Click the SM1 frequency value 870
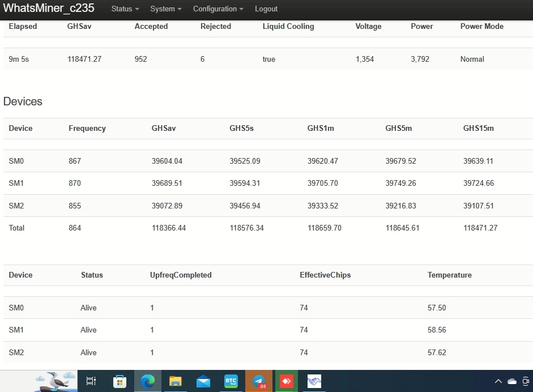533x392 pixels. pos(75,183)
